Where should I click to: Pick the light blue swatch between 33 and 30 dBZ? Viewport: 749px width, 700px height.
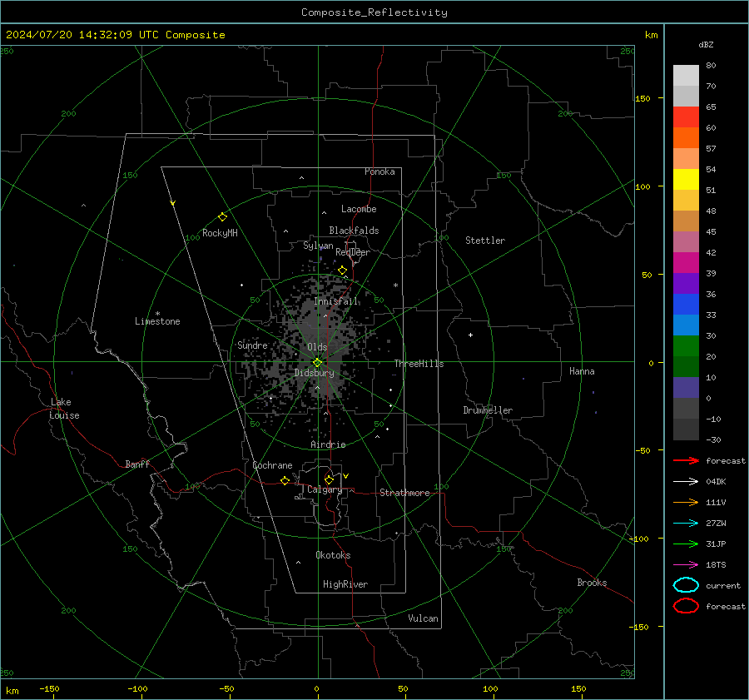[686, 325]
